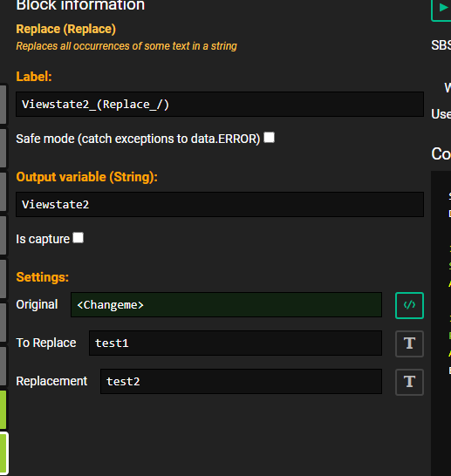This screenshot has width=451, height=476.
Task: Toggle variable mode icon for Original setting
Action: click(x=409, y=305)
